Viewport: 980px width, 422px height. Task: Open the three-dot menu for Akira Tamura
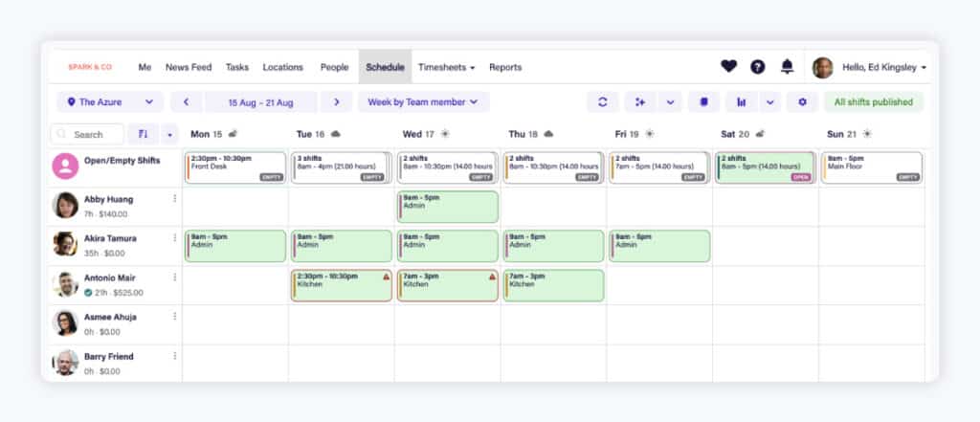pyautogui.click(x=174, y=238)
